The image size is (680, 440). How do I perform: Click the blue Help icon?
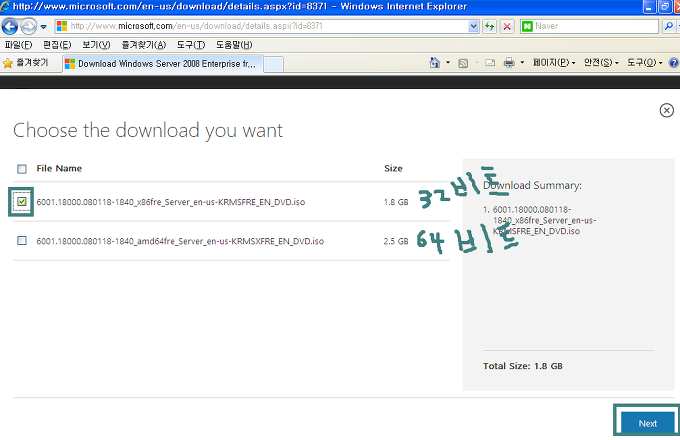[x=673, y=63]
